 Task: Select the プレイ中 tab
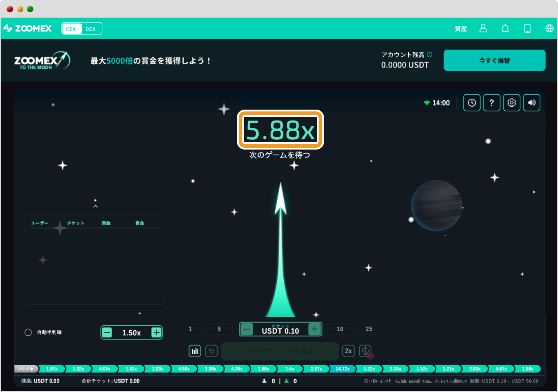point(26,369)
